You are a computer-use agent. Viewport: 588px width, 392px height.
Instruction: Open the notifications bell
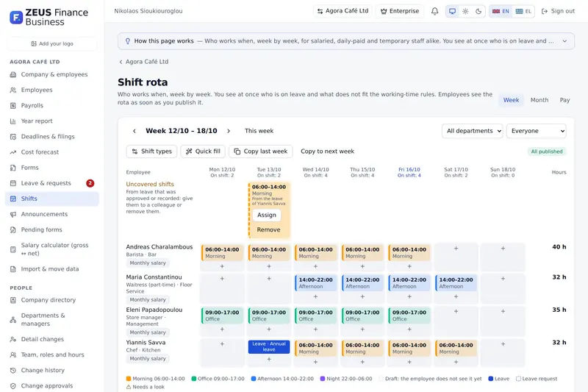pyautogui.click(x=434, y=11)
